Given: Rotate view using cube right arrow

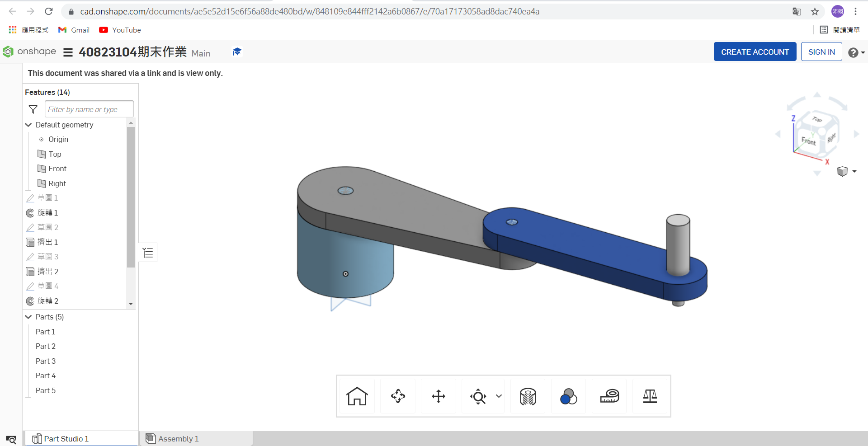Looking at the screenshot, I should tap(856, 134).
